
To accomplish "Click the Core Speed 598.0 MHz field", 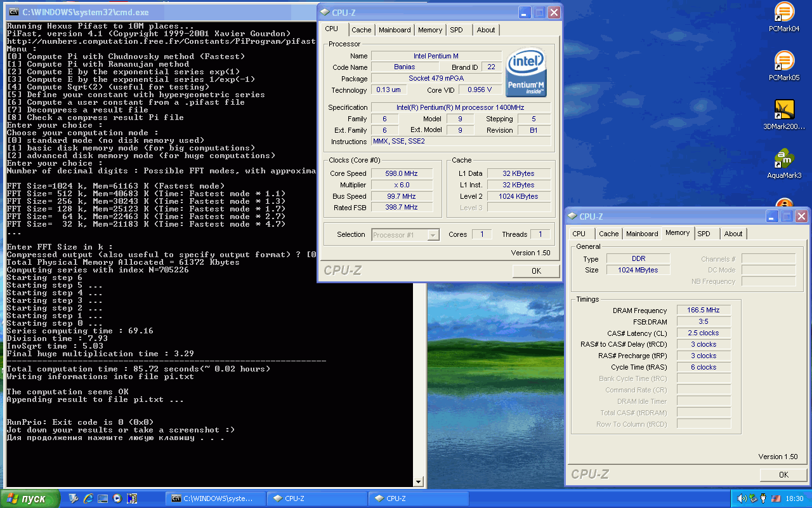I will pos(402,173).
